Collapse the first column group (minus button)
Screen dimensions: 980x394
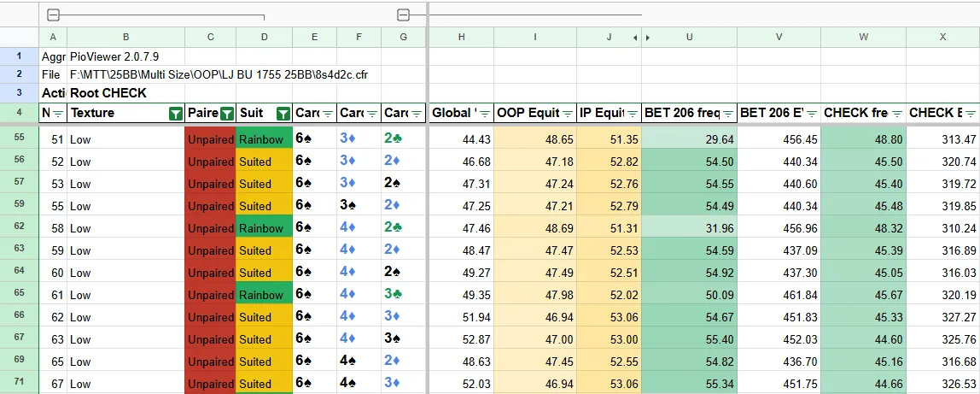53,15
